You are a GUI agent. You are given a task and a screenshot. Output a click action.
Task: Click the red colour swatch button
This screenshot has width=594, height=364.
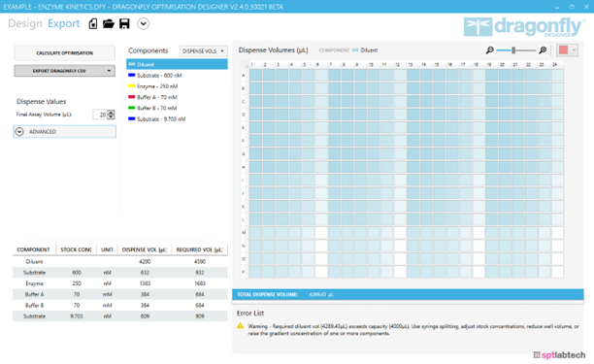563,50
